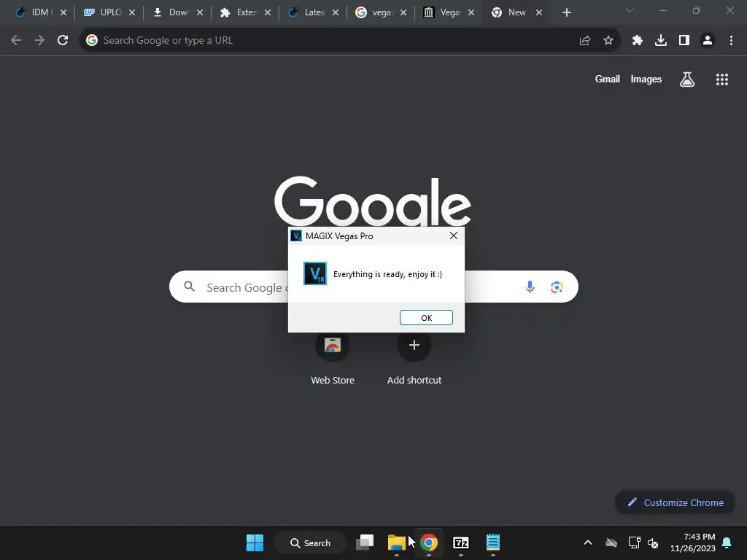This screenshot has width=747, height=560.
Task: Open the Notepad taskbar icon
Action: click(x=492, y=542)
